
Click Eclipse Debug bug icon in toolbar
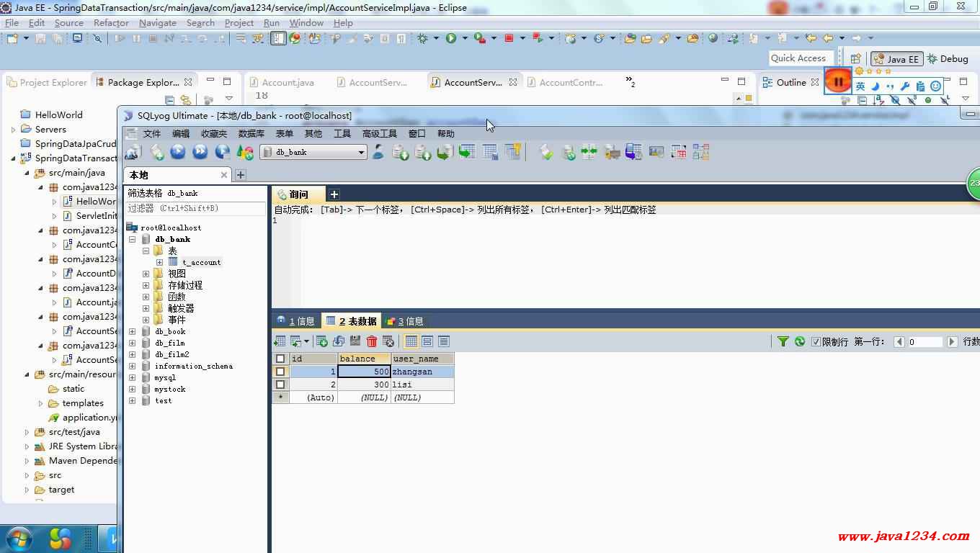click(423, 38)
